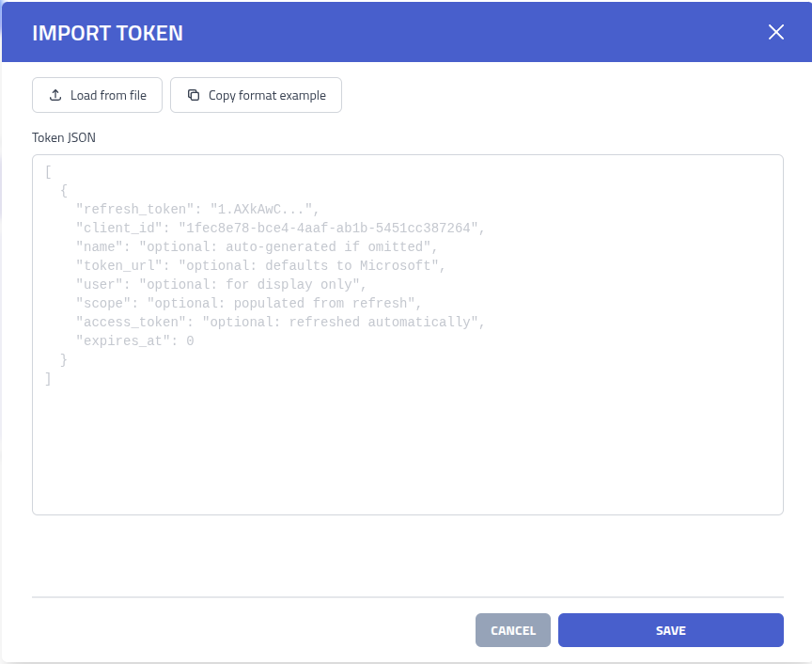Close the Import Token dialog with the X

point(775,31)
